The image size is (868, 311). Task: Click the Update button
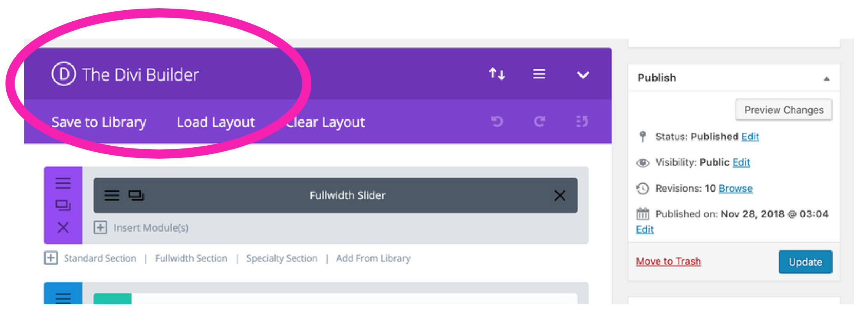coord(805,262)
